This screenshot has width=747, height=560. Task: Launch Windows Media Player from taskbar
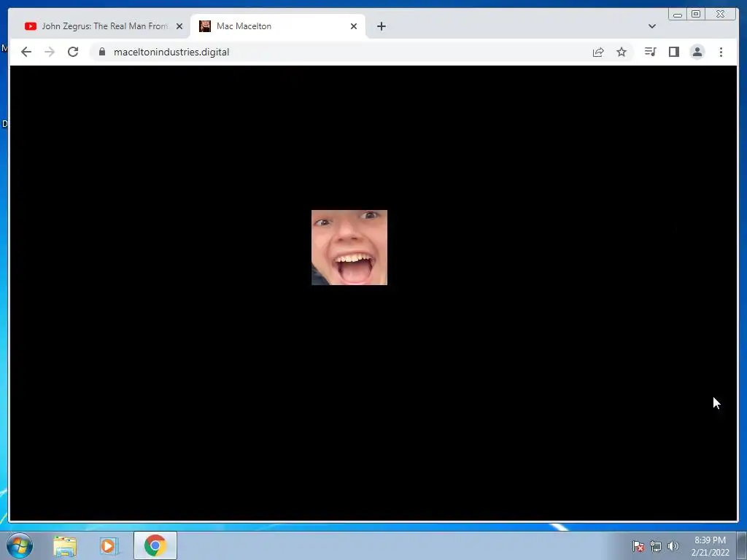[x=108, y=545]
